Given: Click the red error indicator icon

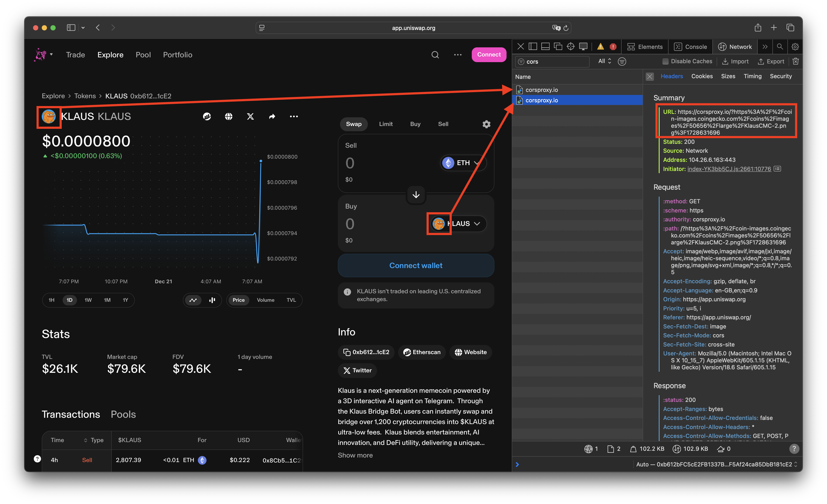Looking at the screenshot, I should [613, 47].
